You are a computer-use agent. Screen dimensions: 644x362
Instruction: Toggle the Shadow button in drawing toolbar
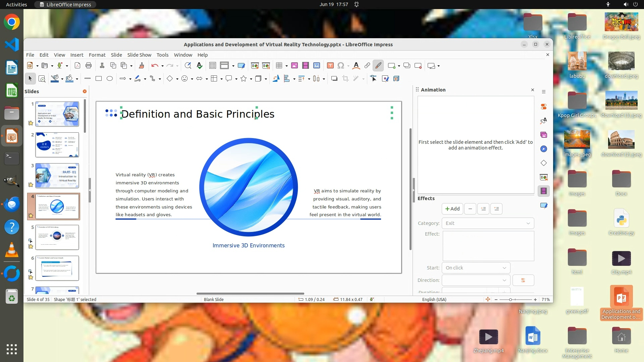[x=334, y=78]
